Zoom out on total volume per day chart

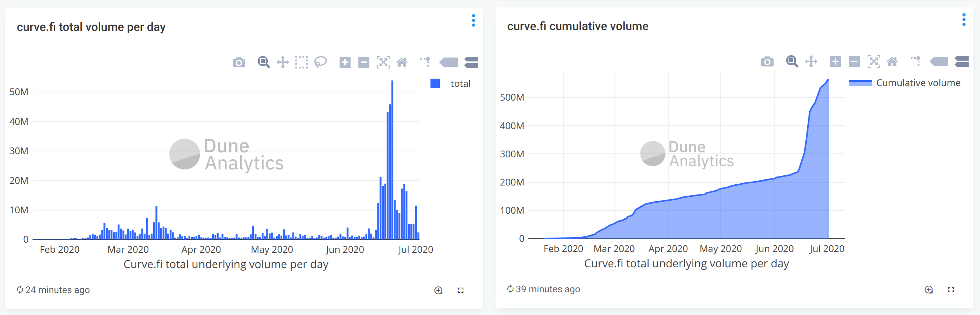click(364, 62)
